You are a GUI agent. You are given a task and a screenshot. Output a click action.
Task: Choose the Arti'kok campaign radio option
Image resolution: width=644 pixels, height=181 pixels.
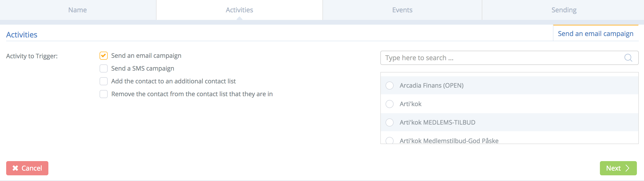[x=390, y=104]
